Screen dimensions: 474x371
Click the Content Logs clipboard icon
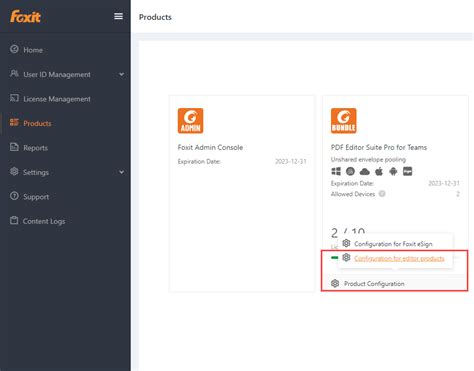pos(14,220)
